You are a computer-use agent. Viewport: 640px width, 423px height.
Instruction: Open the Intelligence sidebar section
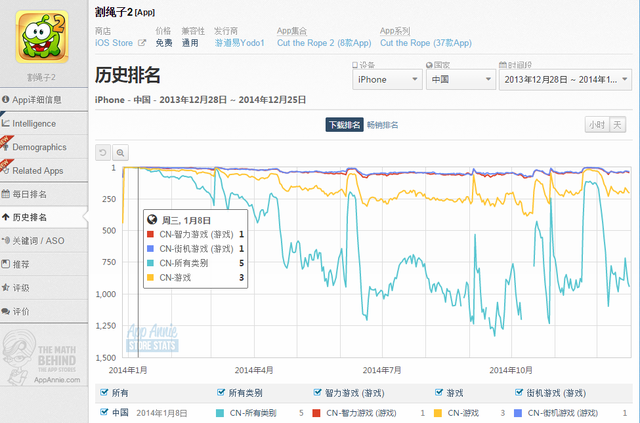point(44,123)
